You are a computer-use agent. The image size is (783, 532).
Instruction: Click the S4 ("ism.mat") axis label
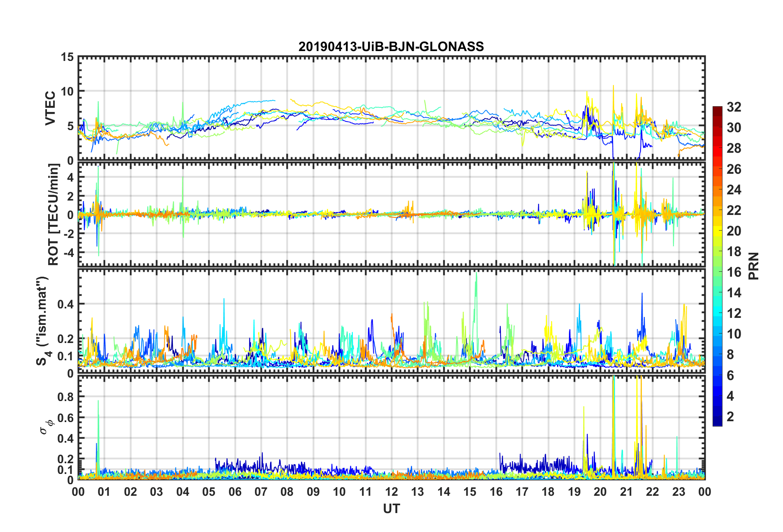[43, 321]
